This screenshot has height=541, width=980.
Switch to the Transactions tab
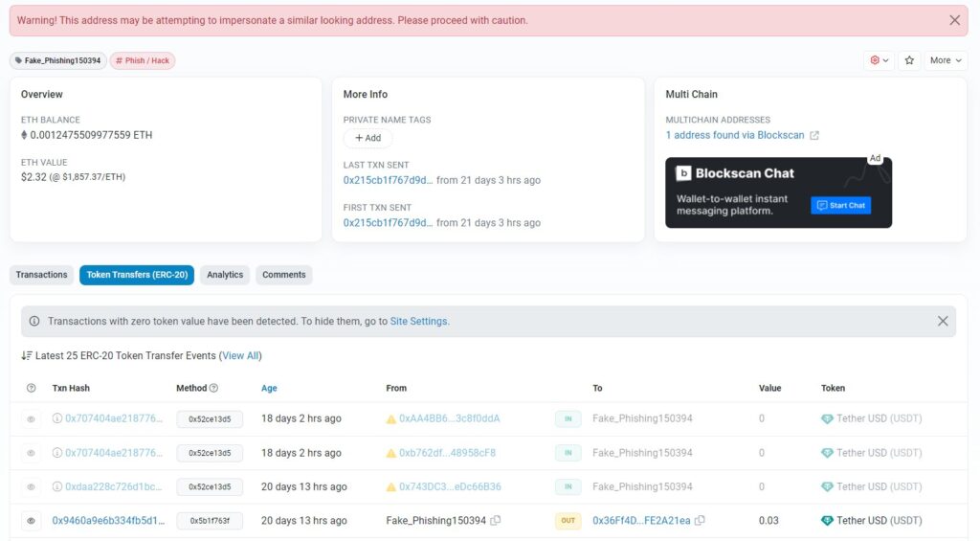tap(42, 275)
